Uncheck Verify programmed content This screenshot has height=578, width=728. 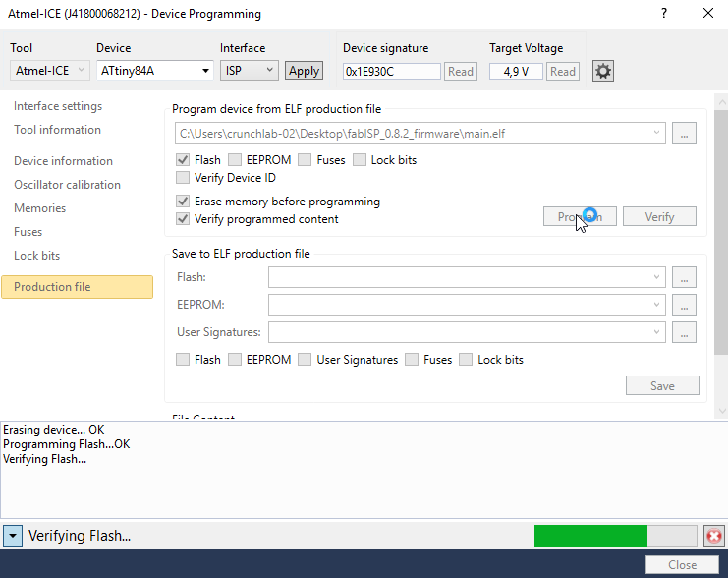[183, 219]
